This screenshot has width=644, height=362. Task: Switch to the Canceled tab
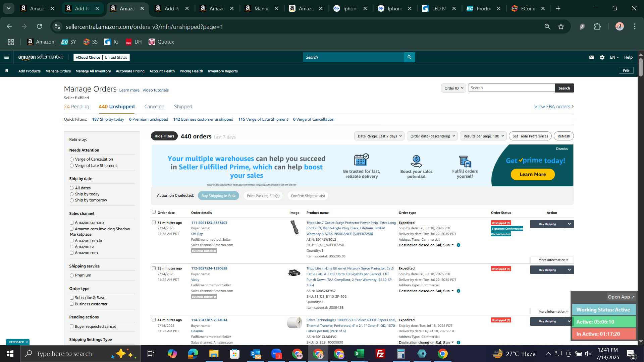(154, 107)
